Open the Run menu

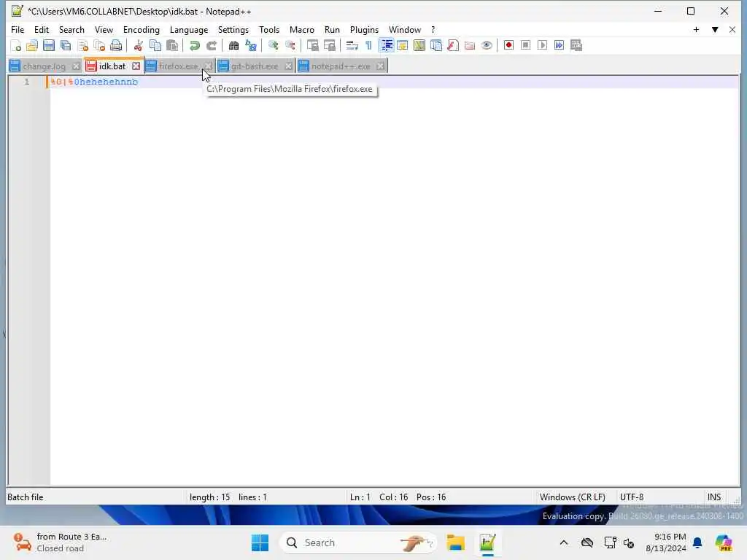click(x=332, y=29)
